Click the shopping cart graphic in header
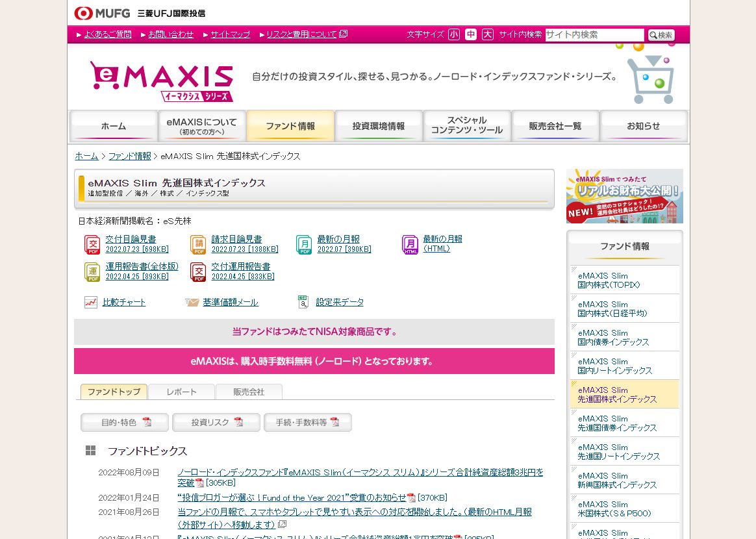The height and width of the screenshot is (539, 756). coord(650,79)
